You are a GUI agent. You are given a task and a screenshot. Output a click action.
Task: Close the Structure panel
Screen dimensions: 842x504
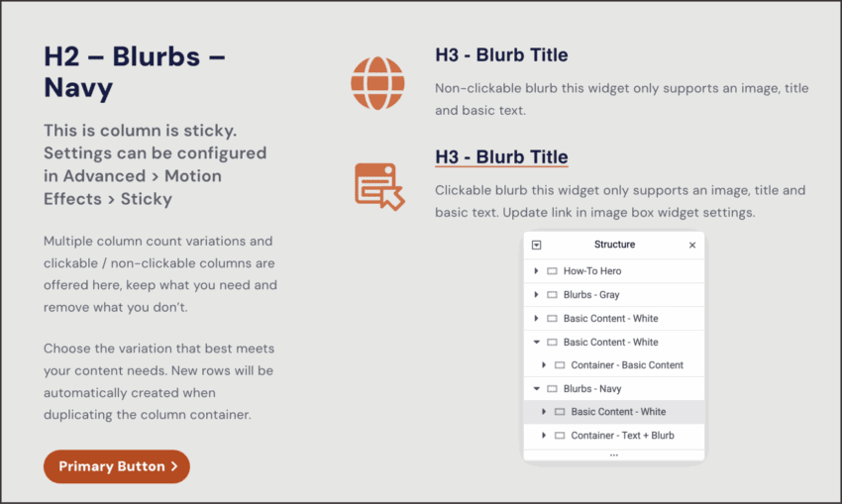tap(692, 245)
